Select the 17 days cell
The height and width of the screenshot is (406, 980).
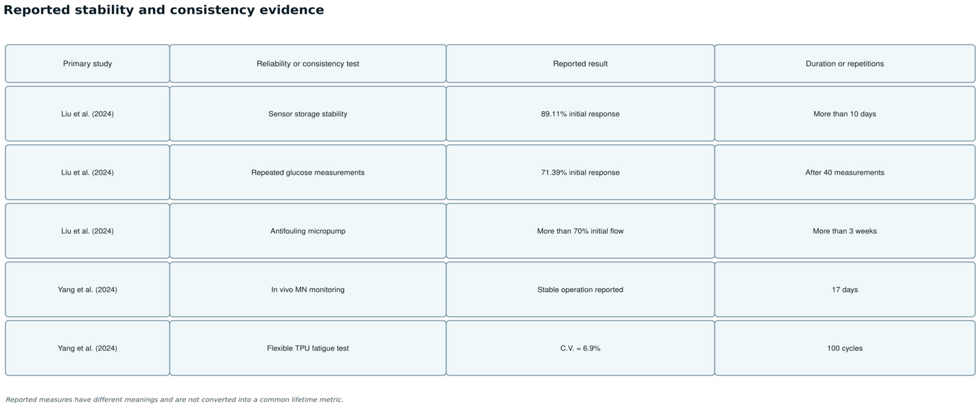[844, 289]
